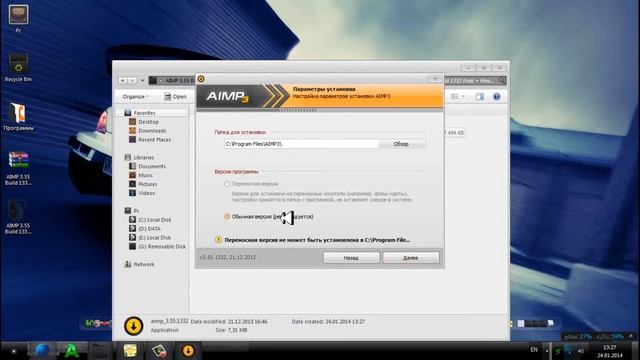Open Explorer recent locations dropdown arrow
This screenshot has width=640, height=360.
pos(142,80)
